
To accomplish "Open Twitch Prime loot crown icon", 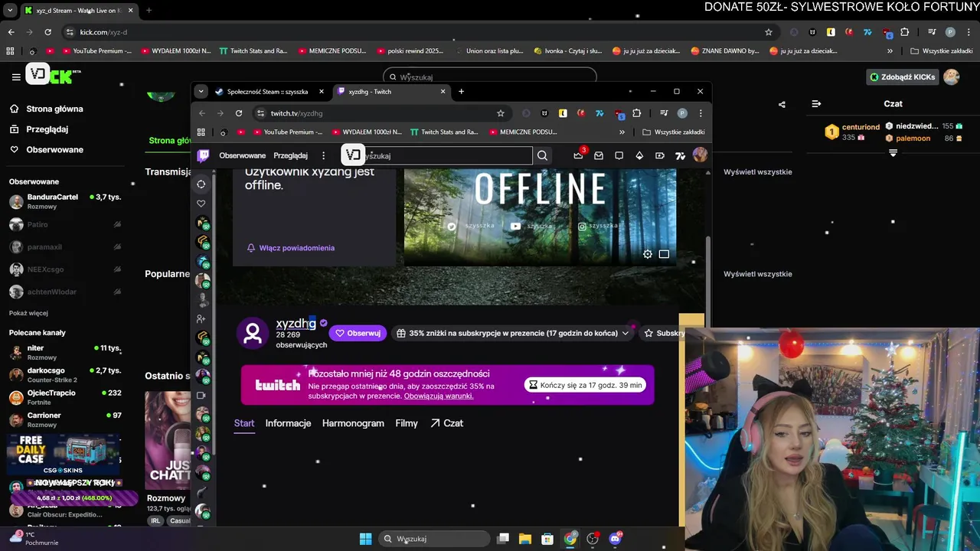I will click(x=578, y=155).
